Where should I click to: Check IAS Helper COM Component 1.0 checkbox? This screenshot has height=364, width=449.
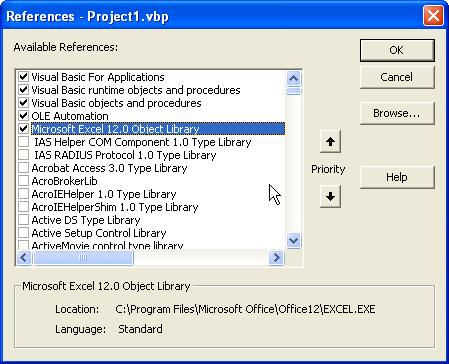coord(23,142)
